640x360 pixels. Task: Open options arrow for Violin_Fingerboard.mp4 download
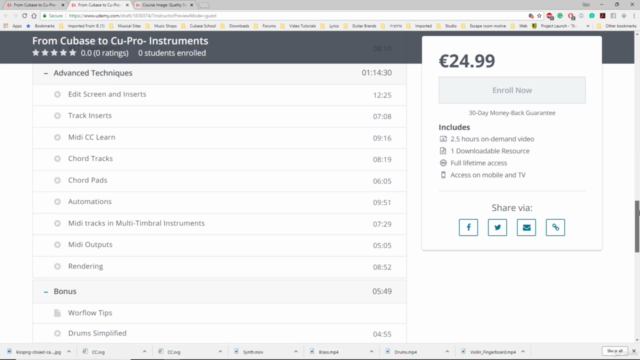coord(523,351)
